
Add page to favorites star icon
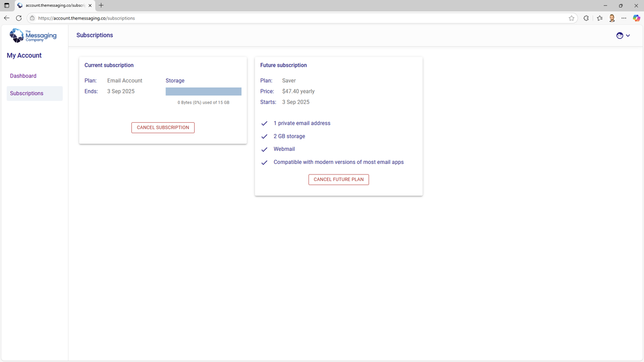pyautogui.click(x=572, y=18)
